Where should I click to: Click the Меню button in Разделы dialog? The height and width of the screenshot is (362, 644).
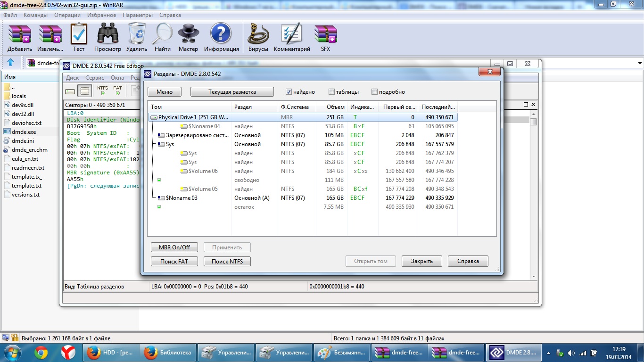[165, 92]
